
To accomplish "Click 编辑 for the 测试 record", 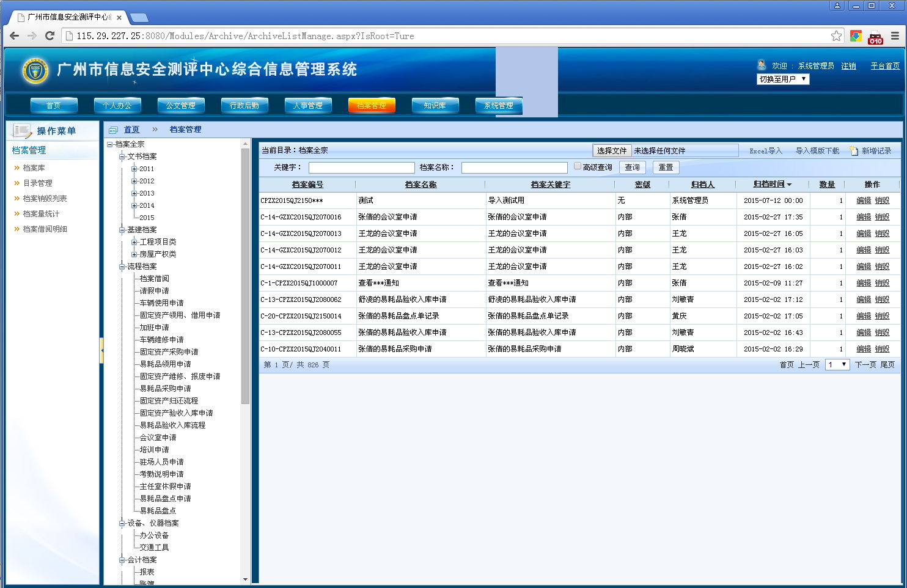I will 864,200.
